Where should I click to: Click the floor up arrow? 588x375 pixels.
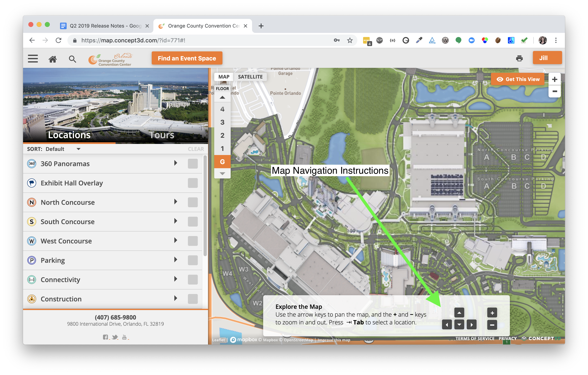(222, 97)
